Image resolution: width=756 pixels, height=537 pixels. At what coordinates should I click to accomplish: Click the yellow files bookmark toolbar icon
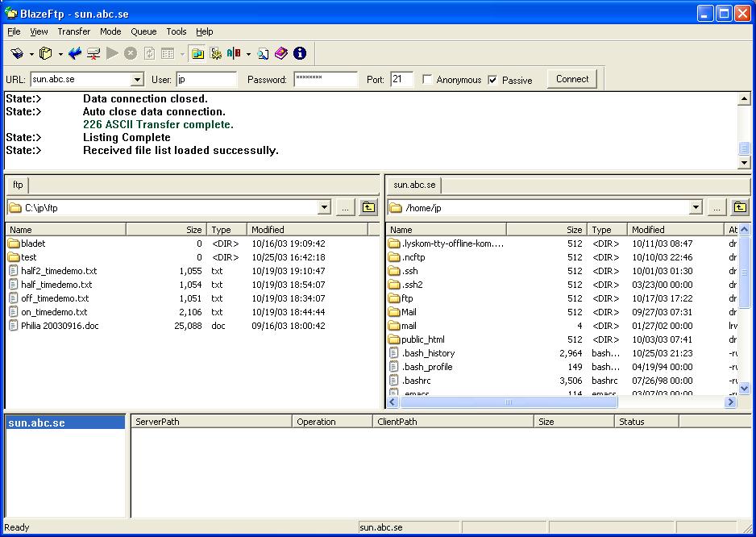pyautogui.click(x=46, y=53)
